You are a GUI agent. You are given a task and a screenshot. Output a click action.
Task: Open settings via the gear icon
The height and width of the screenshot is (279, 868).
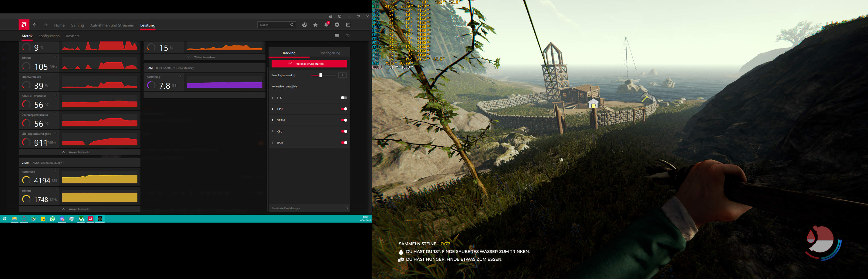tap(337, 25)
